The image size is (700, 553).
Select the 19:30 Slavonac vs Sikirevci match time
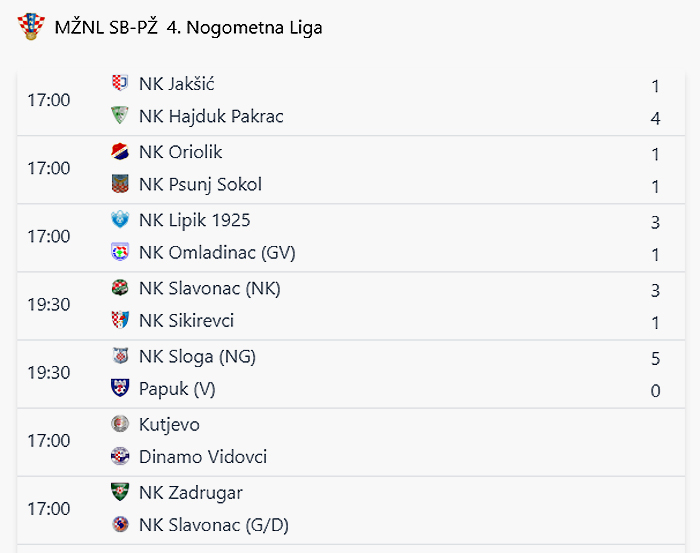click(49, 304)
